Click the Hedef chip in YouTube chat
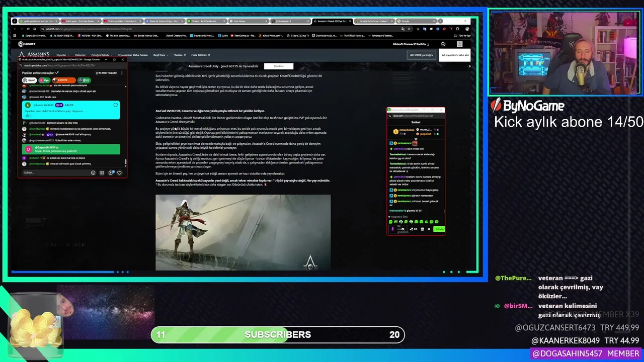The height and width of the screenshot is (362, 644). coord(30,80)
